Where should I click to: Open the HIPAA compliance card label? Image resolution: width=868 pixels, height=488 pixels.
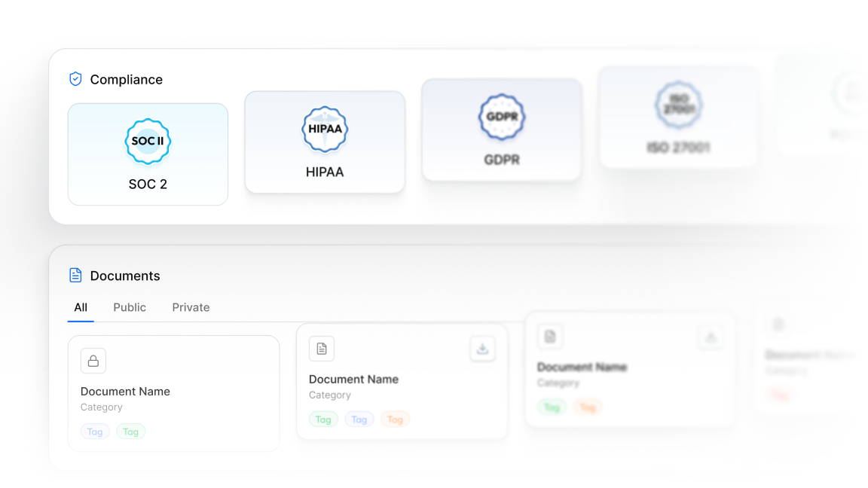[325, 172]
